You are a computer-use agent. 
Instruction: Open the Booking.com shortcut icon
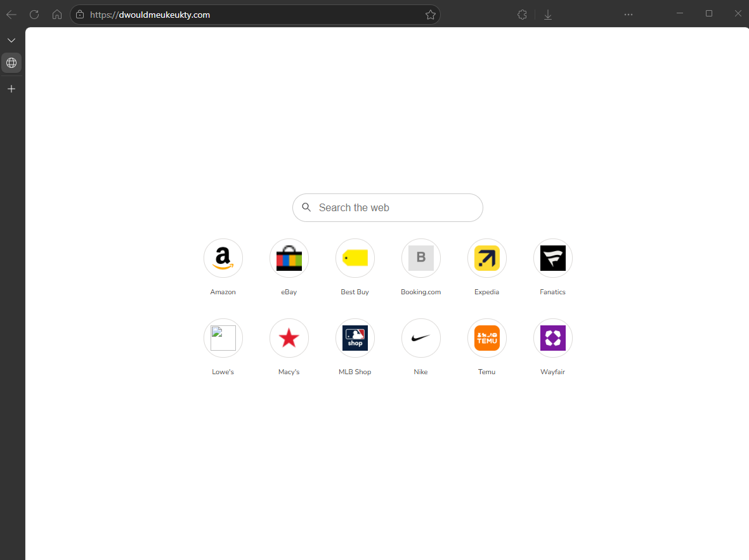coord(421,258)
